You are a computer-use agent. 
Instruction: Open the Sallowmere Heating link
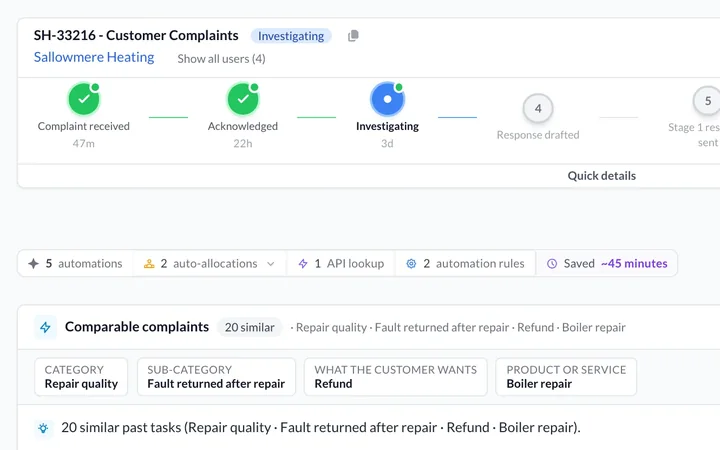coord(94,57)
